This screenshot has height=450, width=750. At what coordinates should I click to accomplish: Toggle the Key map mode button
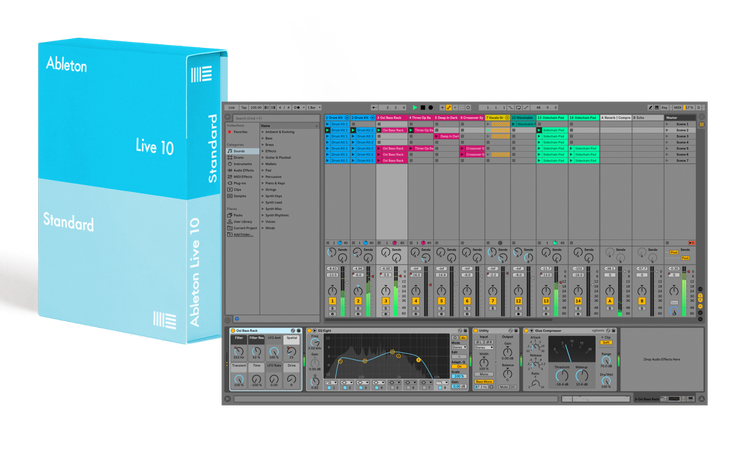(664, 108)
